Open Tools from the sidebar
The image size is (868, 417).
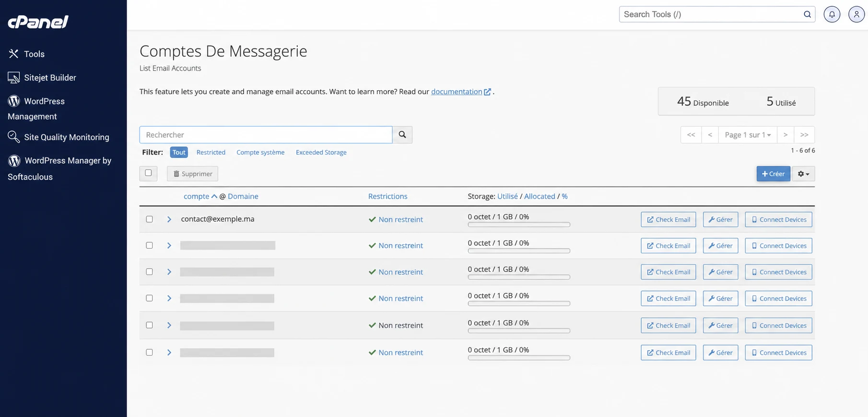click(26, 54)
